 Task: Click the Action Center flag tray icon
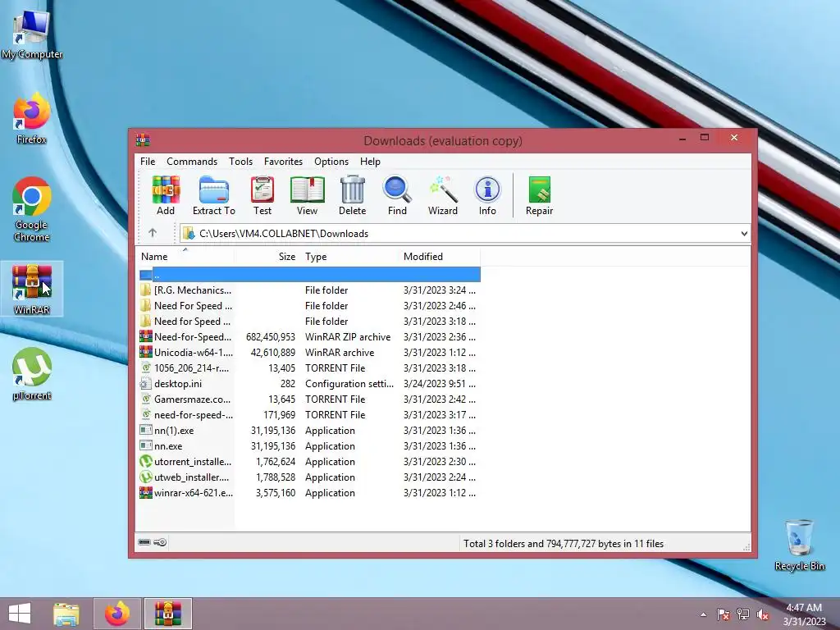723,614
